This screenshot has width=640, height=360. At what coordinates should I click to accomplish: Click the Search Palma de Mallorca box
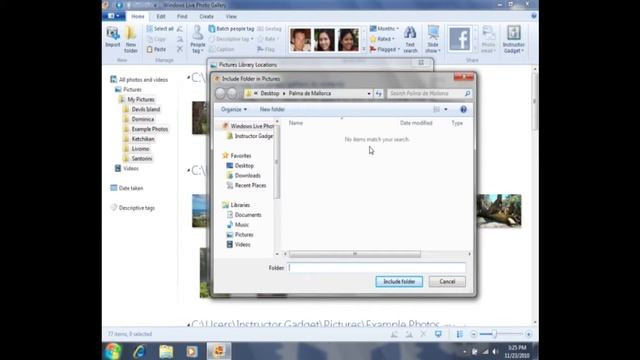(x=429, y=93)
